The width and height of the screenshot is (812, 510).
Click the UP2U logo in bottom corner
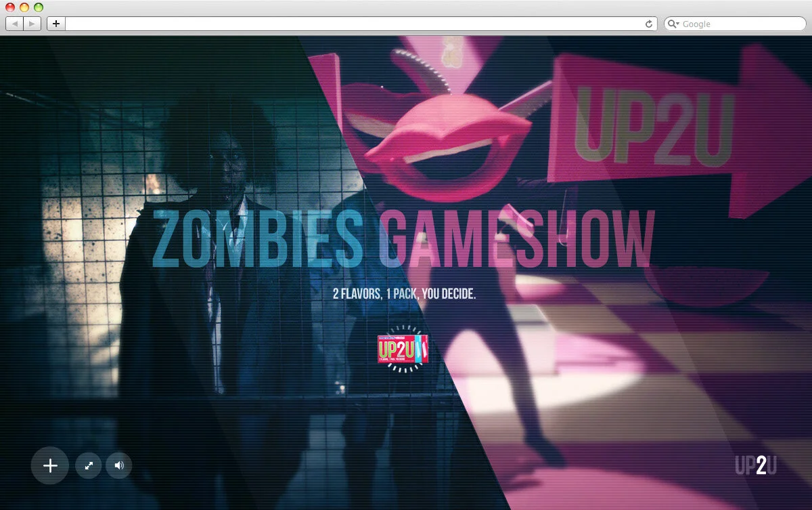[x=756, y=465]
